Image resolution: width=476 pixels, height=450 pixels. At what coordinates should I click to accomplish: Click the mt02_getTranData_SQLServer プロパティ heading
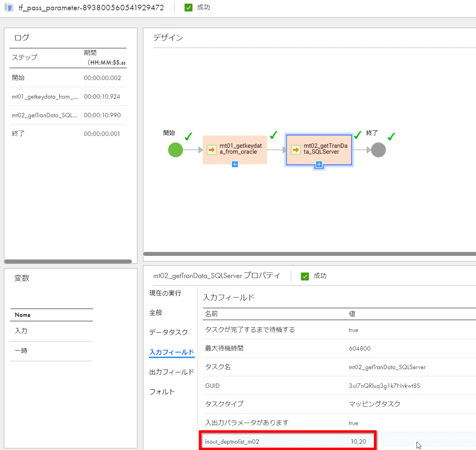[217, 276]
